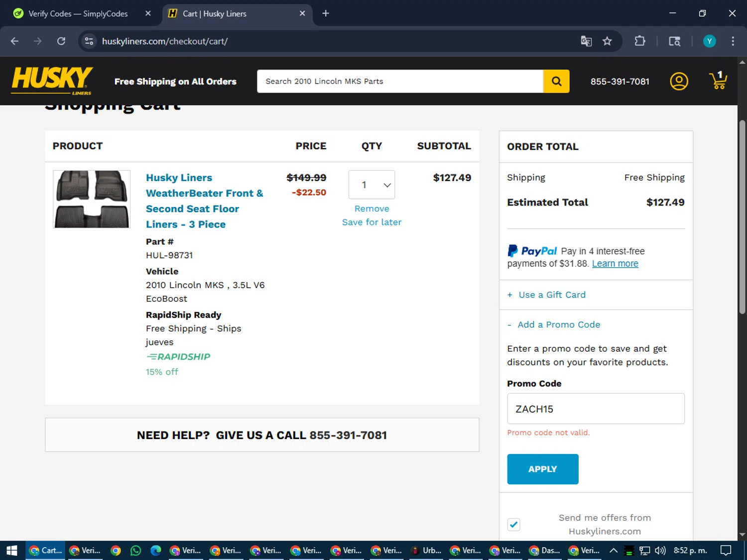
Task: Click the Cart... taskbar Chrome item
Action: point(45,551)
